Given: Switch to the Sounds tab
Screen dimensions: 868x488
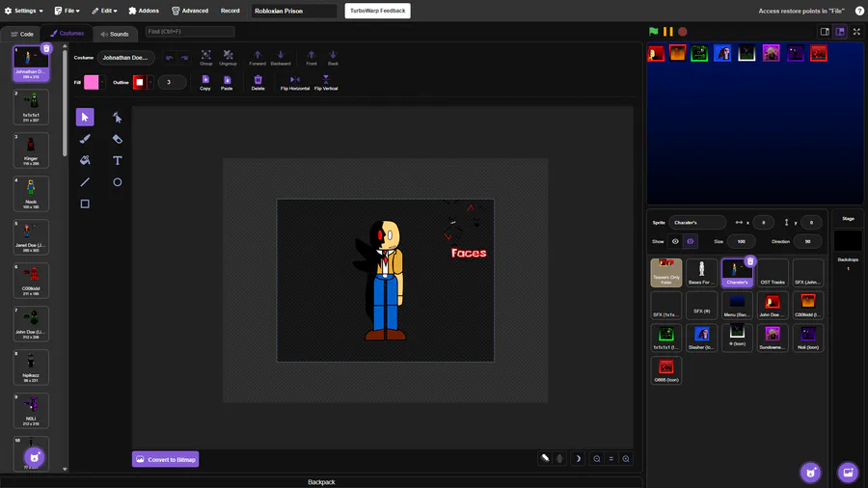Looking at the screenshot, I should pos(115,34).
